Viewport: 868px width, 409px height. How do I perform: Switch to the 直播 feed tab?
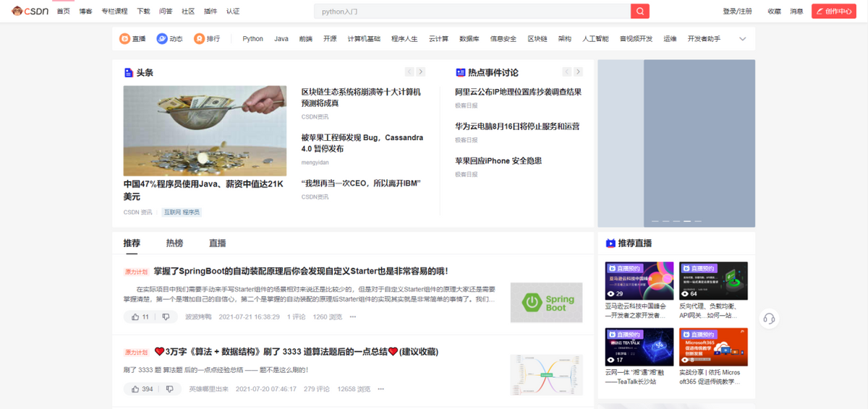point(217,244)
